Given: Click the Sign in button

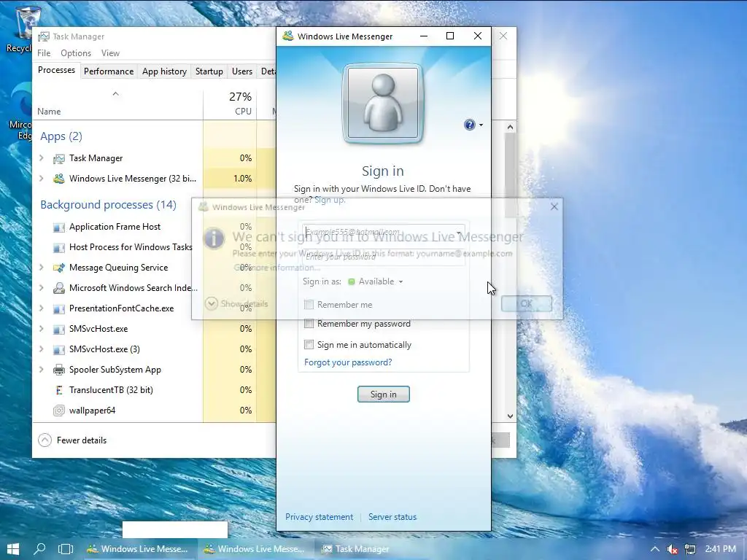Looking at the screenshot, I should pyautogui.click(x=384, y=394).
